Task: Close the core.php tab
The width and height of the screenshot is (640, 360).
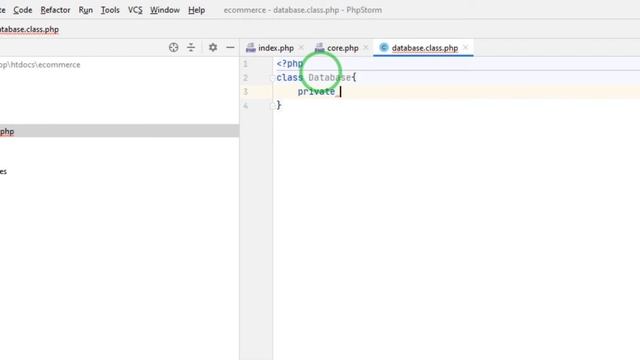Action: tap(366, 48)
